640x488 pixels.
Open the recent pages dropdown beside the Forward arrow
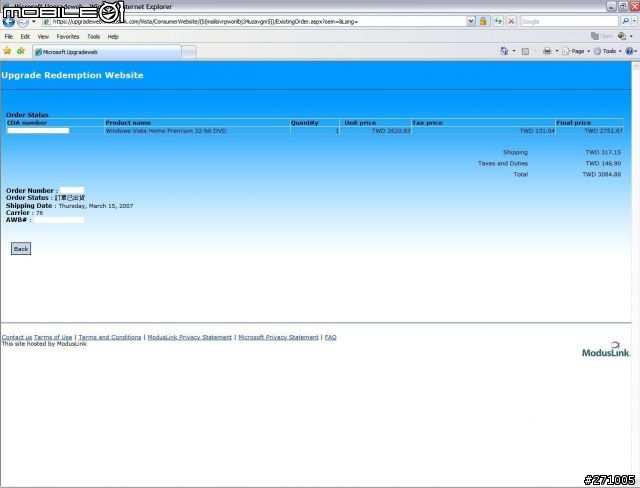click(34, 22)
